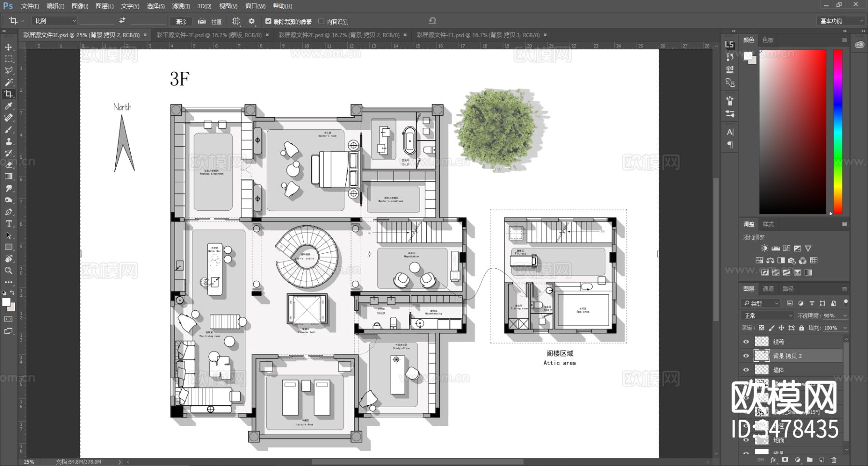Viewport: 868px width, 466px height.
Task: Switch to 彩屏源文件2F.psd document tab
Action: tap(339, 35)
